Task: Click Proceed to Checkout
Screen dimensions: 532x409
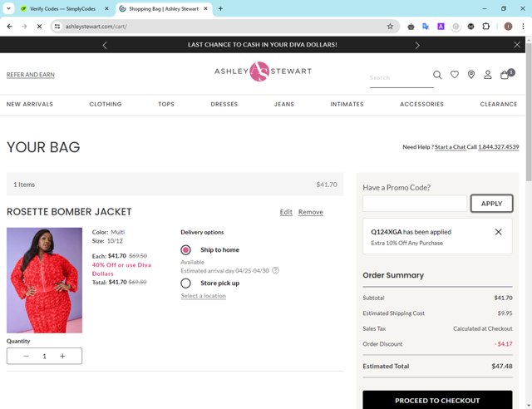Action: [437, 400]
